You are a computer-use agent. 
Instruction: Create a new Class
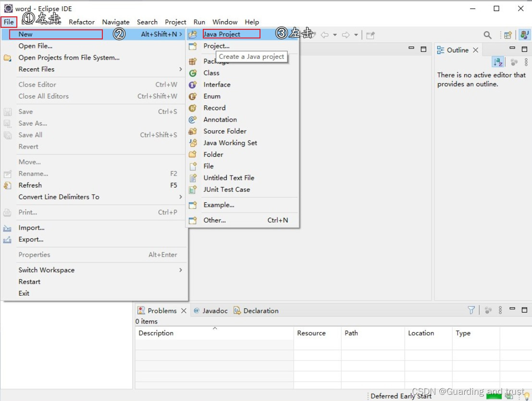coord(243,73)
